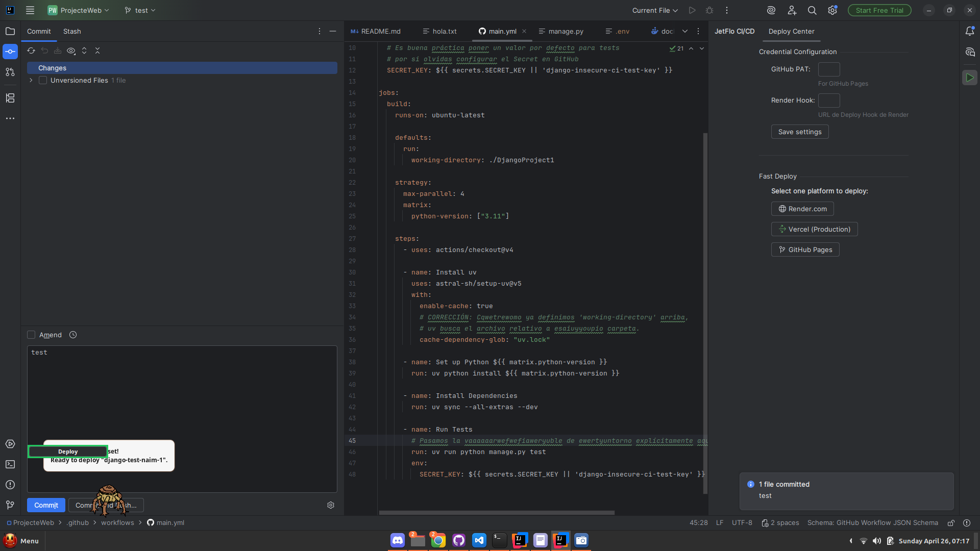This screenshot has height=551, width=980.
Task: Click the Save settings button
Action: pos(799,132)
